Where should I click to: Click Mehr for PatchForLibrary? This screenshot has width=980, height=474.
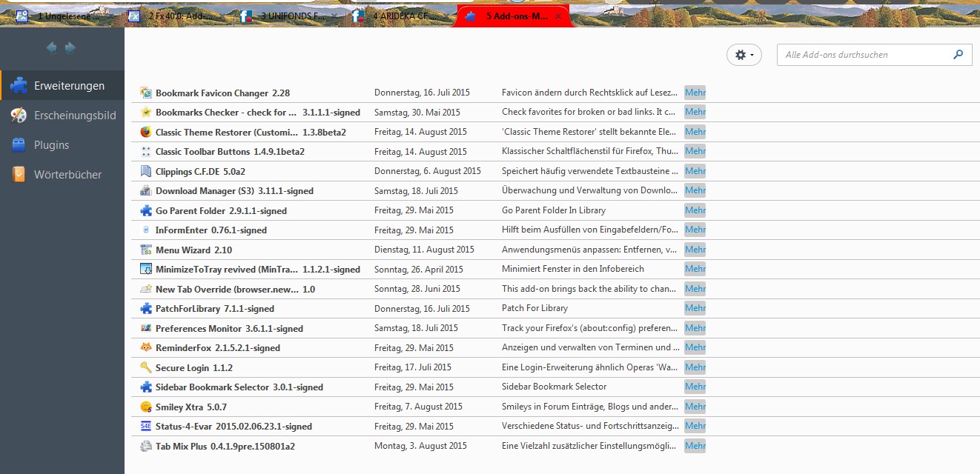[695, 308]
